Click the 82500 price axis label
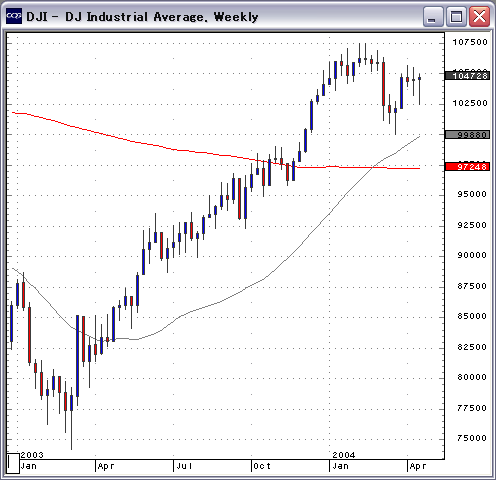496x480 pixels. (472, 347)
